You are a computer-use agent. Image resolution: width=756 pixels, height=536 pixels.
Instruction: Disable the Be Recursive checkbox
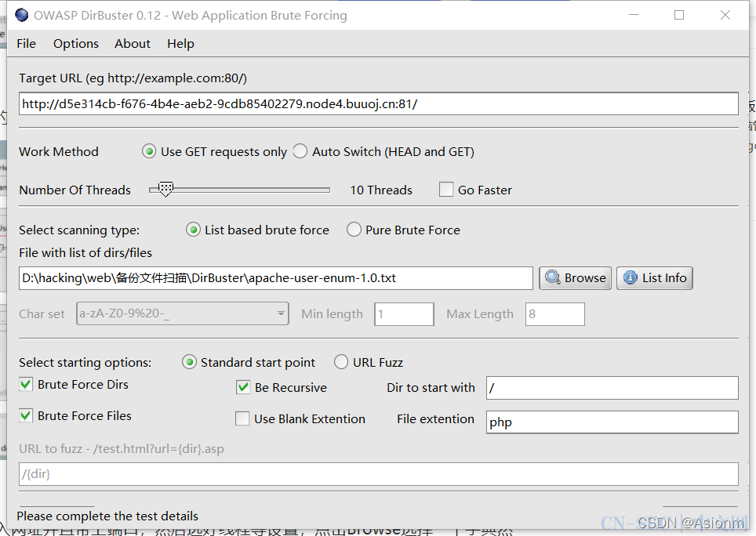[x=243, y=387]
